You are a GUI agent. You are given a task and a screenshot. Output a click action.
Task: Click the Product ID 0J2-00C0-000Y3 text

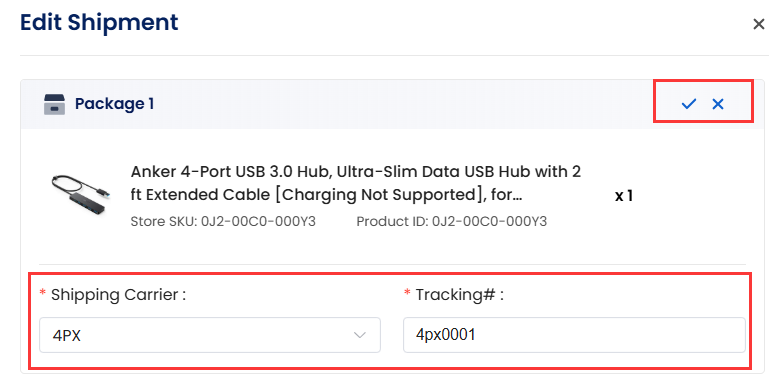coord(452,221)
